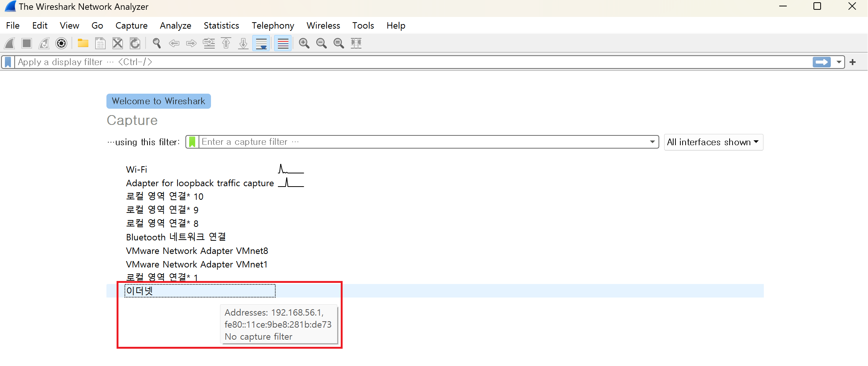Screen dimensions: 868x366
Task: Reset text to normal size
Action: point(339,43)
